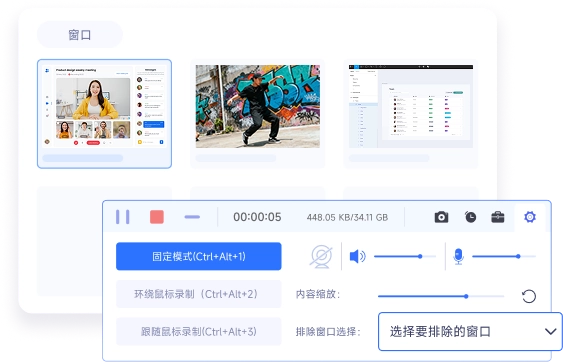Open the 选择要排除的窗口 dropdown

click(x=470, y=331)
